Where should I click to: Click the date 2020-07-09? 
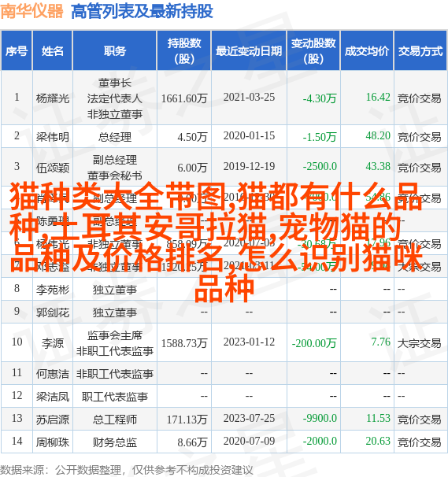(x=249, y=442)
